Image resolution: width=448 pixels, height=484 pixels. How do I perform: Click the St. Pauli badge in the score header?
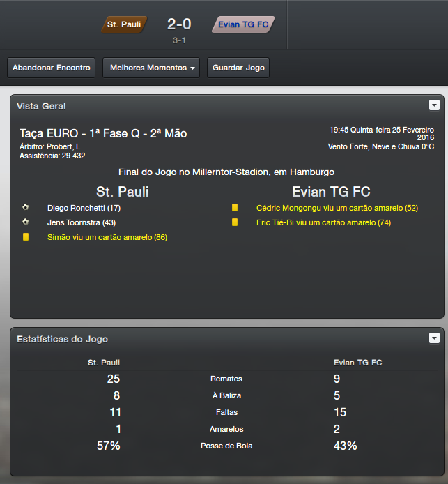[x=124, y=24]
